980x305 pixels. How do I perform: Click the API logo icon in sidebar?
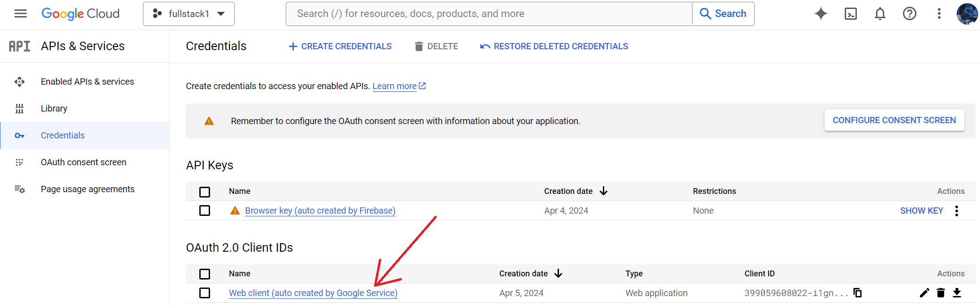click(x=20, y=46)
